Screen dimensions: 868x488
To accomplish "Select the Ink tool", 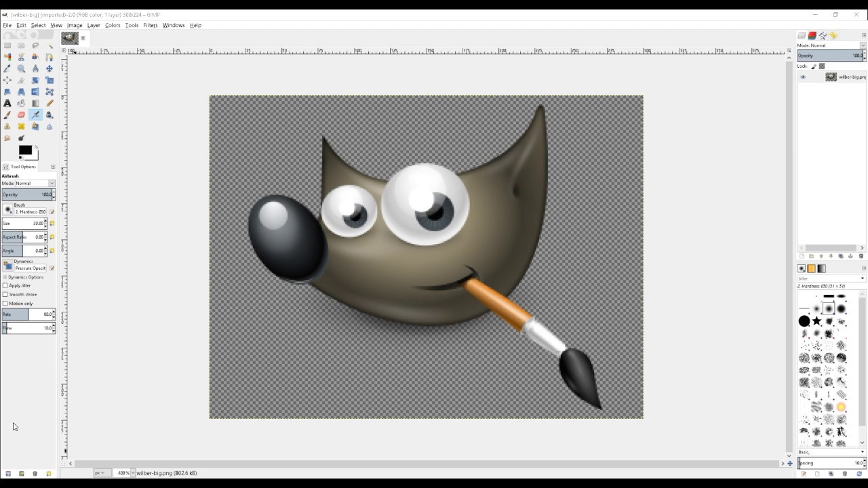I will [x=50, y=115].
